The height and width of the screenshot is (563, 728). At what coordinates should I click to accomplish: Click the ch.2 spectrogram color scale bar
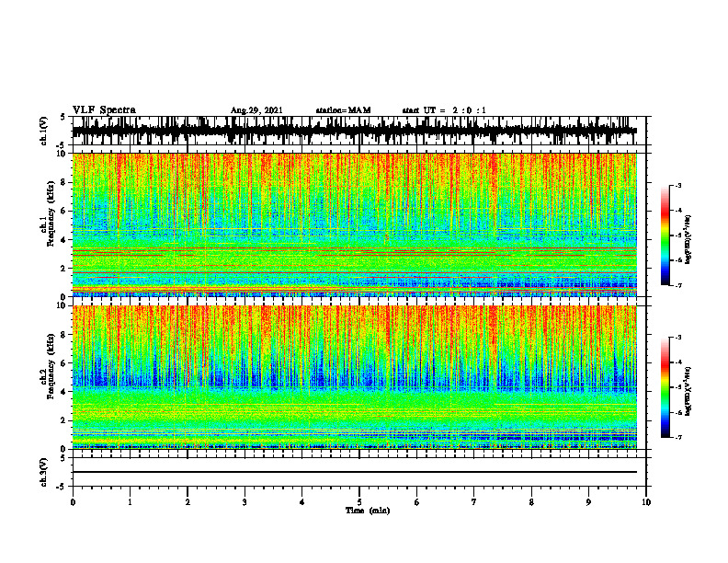[x=665, y=387]
